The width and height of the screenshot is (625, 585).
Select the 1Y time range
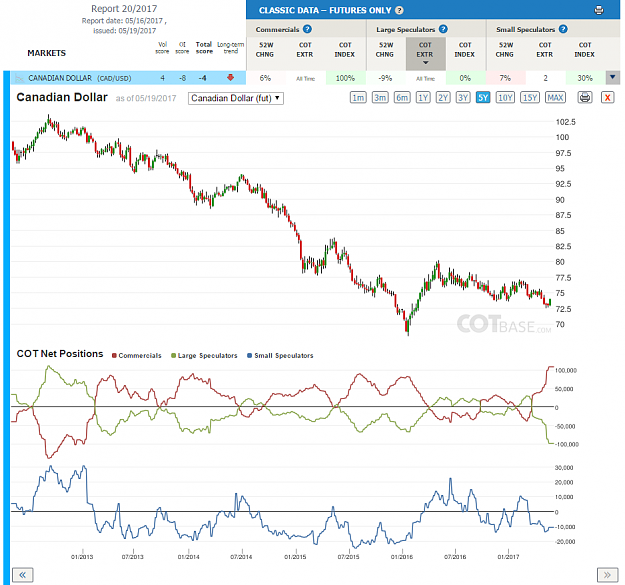coord(423,97)
